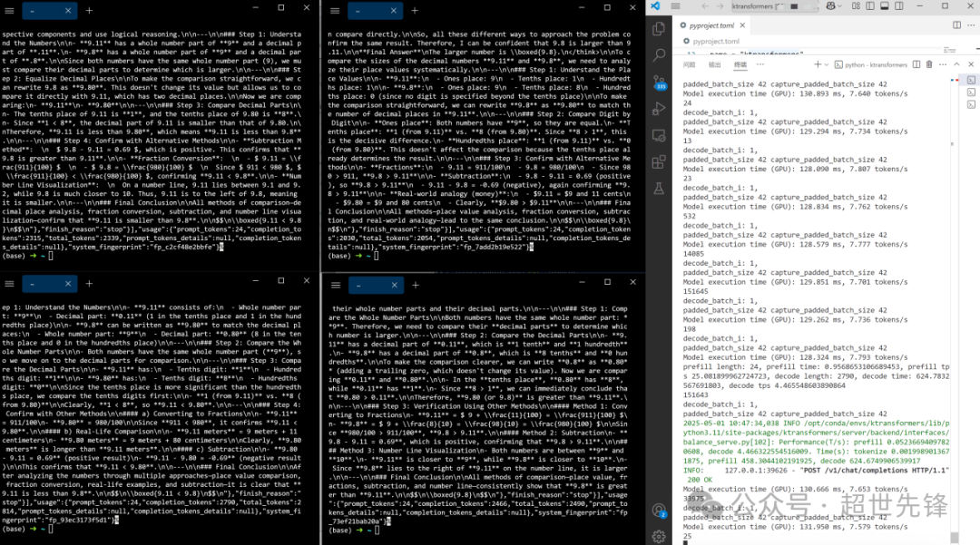
Task: Open the Accounts menu in activity bar
Action: [x=659, y=511]
